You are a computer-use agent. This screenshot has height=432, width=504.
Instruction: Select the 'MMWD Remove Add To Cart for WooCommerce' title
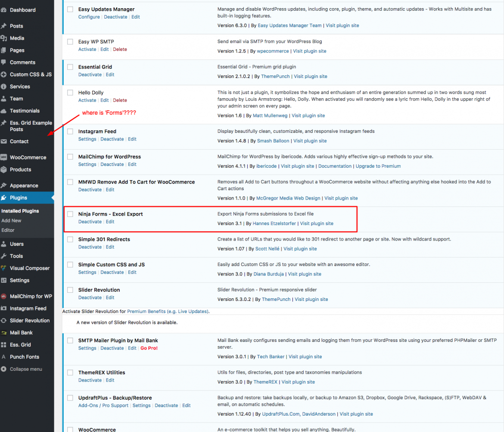point(137,182)
